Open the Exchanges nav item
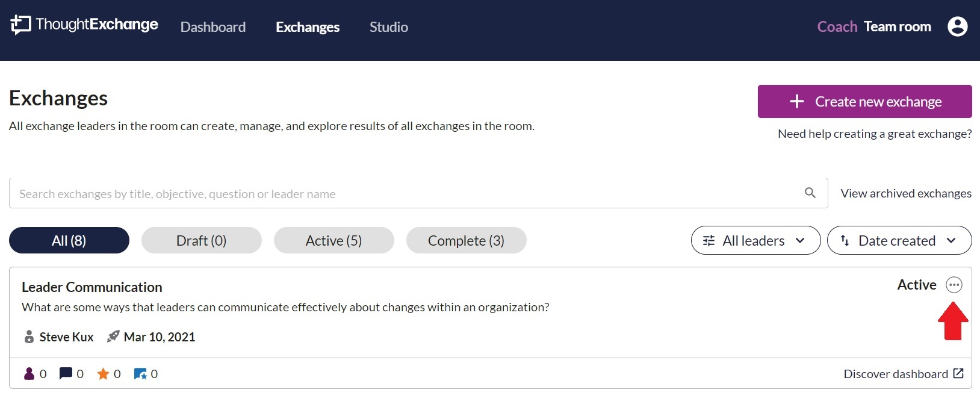980x407 pixels. tap(308, 27)
